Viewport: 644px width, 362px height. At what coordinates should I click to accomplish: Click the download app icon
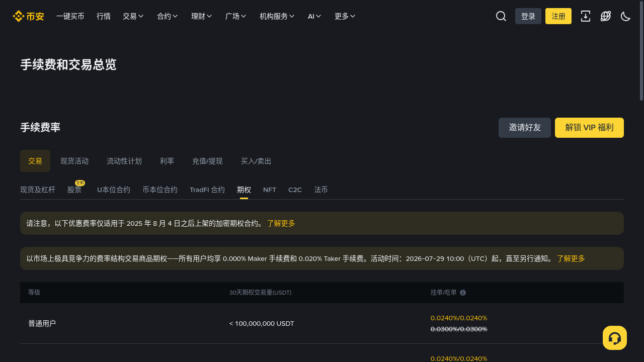click(586, 16)
